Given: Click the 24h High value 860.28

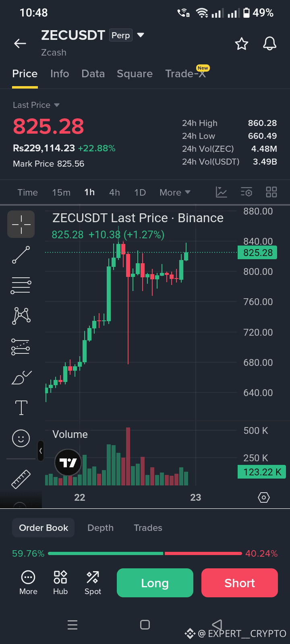Looking at the screenshot, I should [262, 123].
